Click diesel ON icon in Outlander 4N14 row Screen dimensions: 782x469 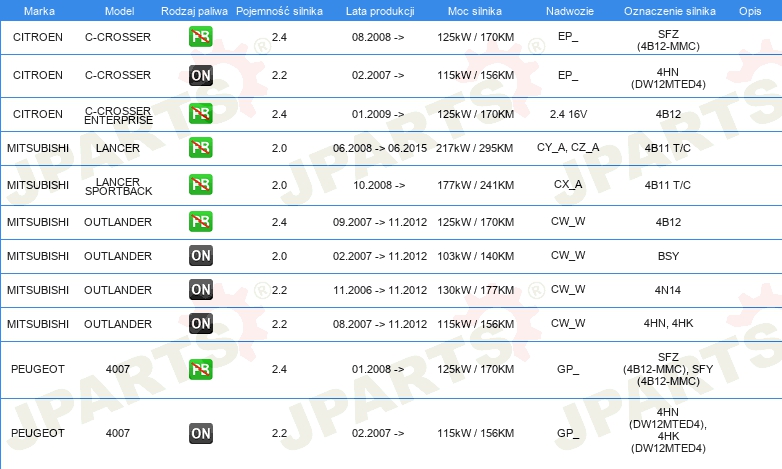coord(200,289)
